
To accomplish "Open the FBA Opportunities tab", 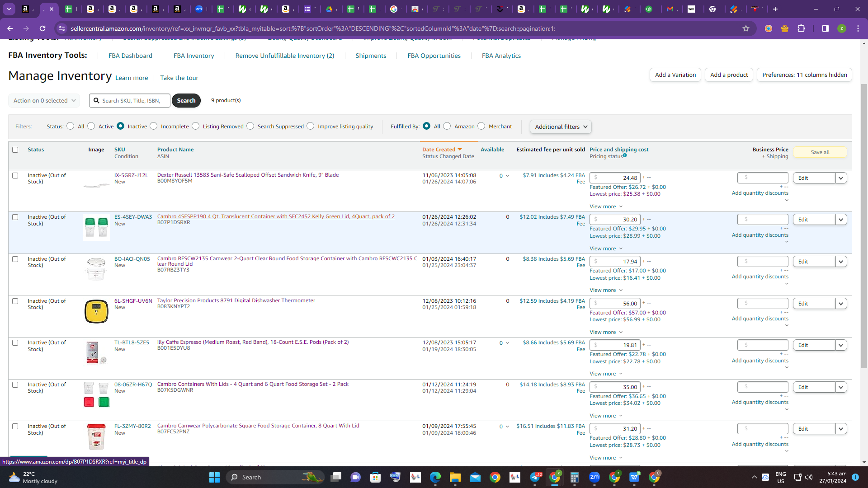I will pyautogui.click(x=434, y=56).
